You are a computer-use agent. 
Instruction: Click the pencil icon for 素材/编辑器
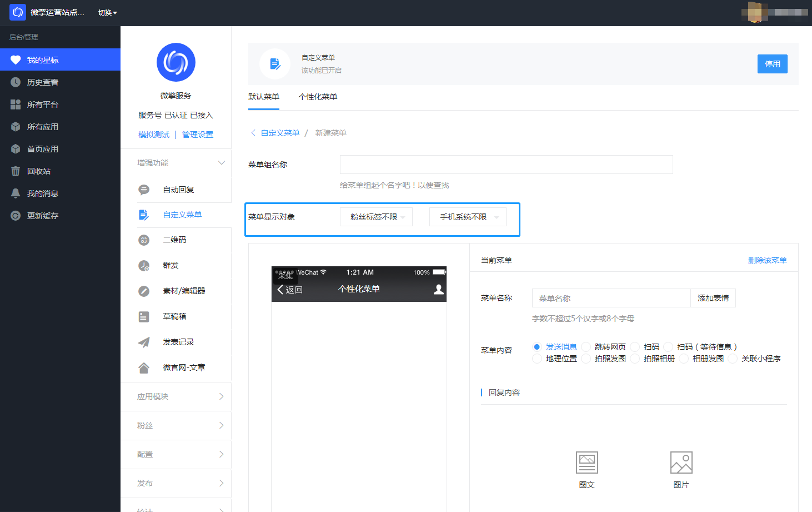pyautogui.click(x=144, y=291)
